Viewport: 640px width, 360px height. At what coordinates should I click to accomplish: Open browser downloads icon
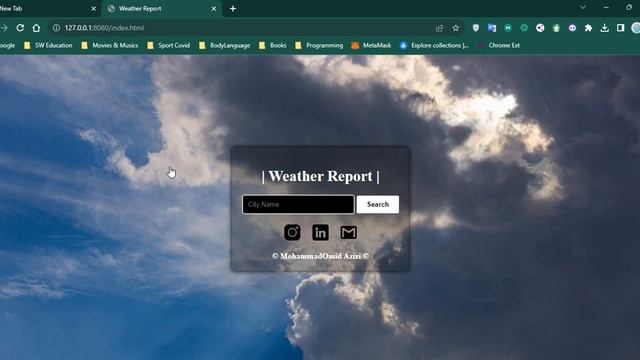tap(604, 28)
